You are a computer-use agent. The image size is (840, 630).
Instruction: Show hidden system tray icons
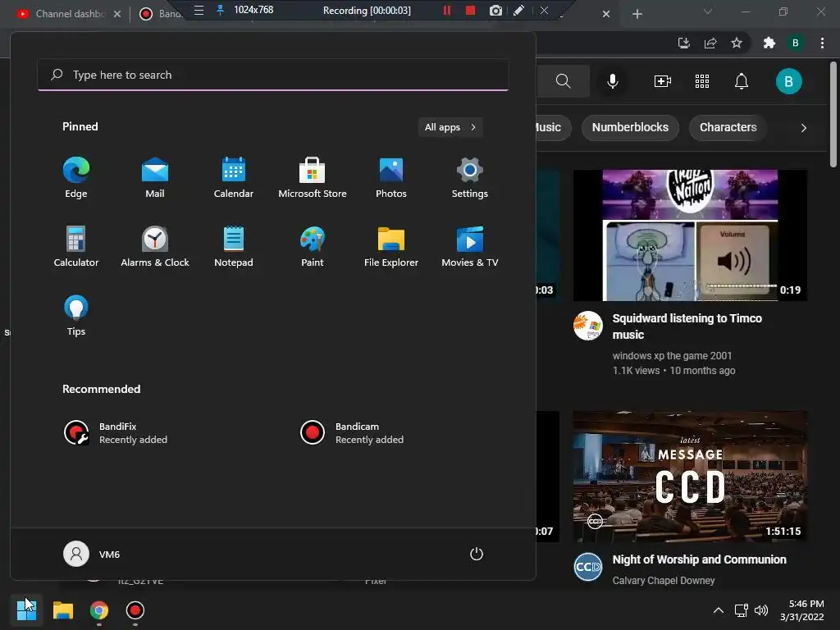(x=719, y=610)
